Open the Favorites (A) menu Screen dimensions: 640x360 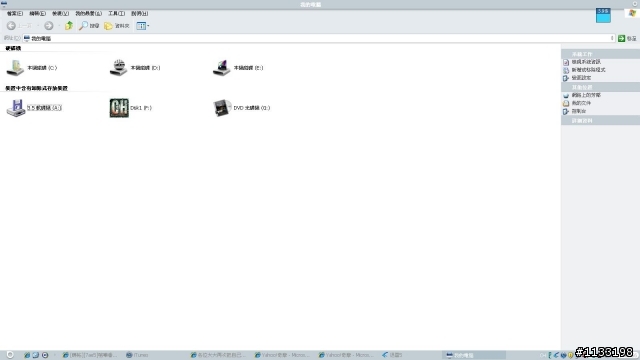88,13
